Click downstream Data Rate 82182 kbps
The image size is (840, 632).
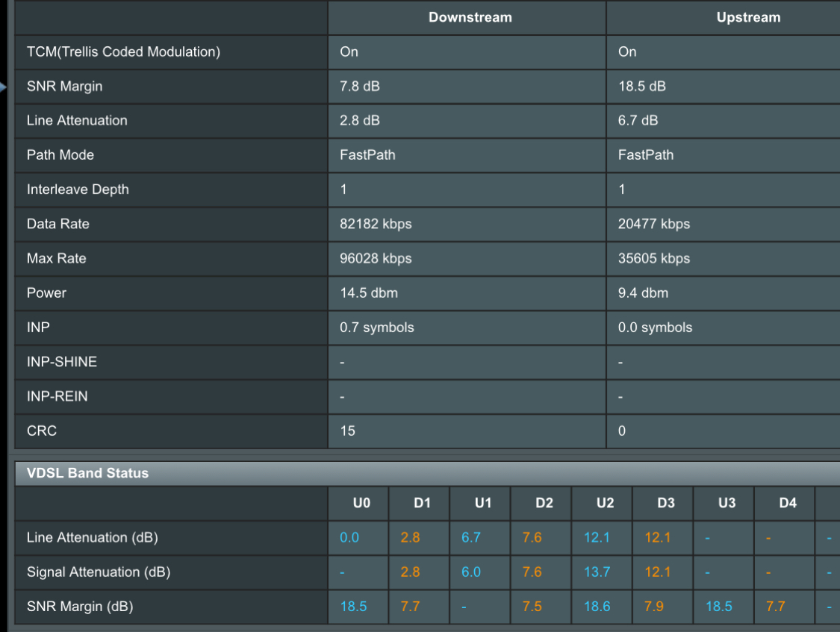pyautogui.click(x=376, y=224)
